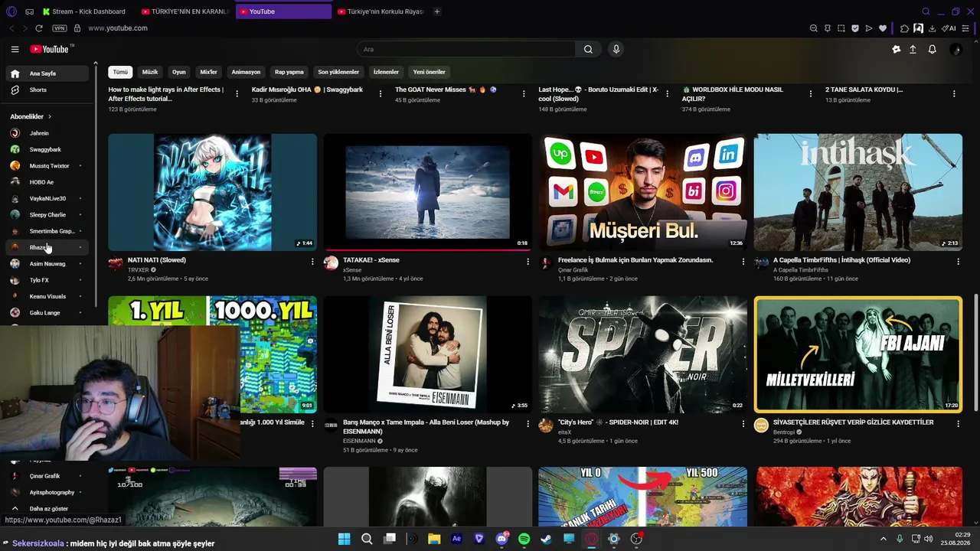This screenshot has width=980, height=551.
Task: Open Swaggybark subscription channel
Action: [x=47, y=149]
